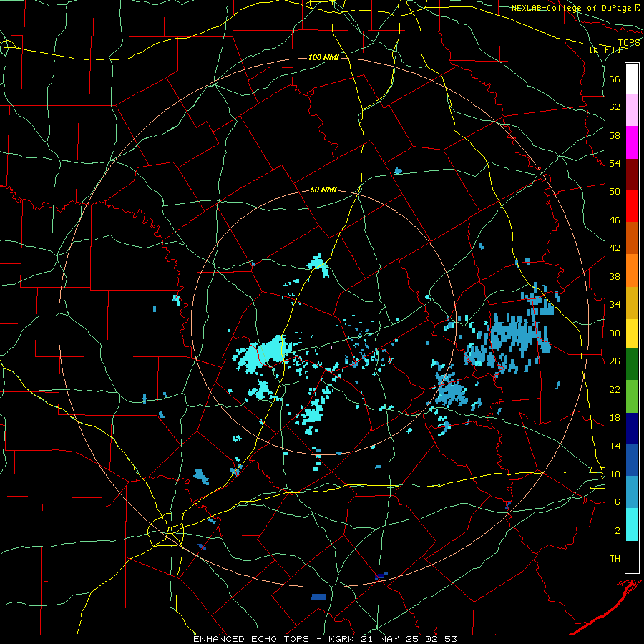Click the "26" legend label
The height and width of the screenshot is (644, 644).
pos(615,361)
